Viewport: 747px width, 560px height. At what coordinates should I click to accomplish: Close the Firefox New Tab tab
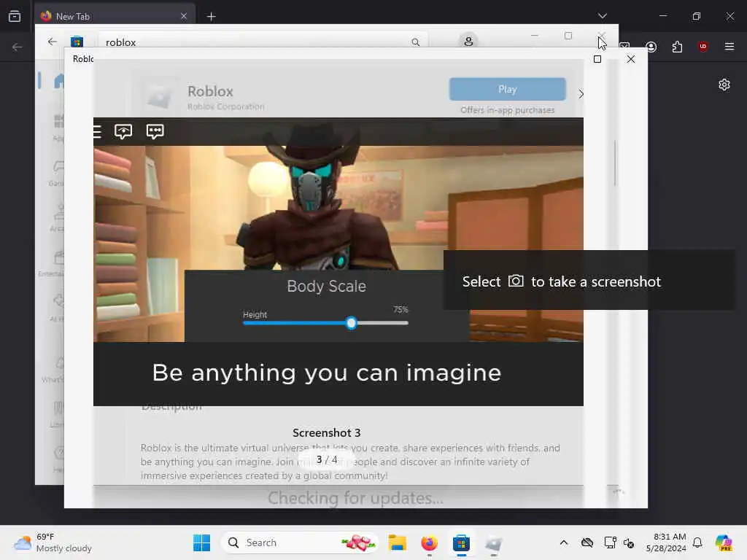184,16
